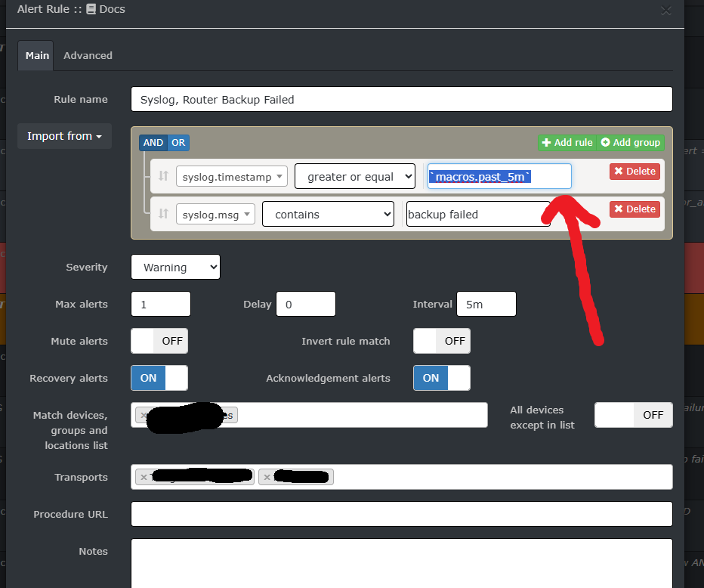This screenshot has height=588, width=704.
Task: Disable Recovery alerts switch
Action: pyautogui.click(x=159, y=378)
